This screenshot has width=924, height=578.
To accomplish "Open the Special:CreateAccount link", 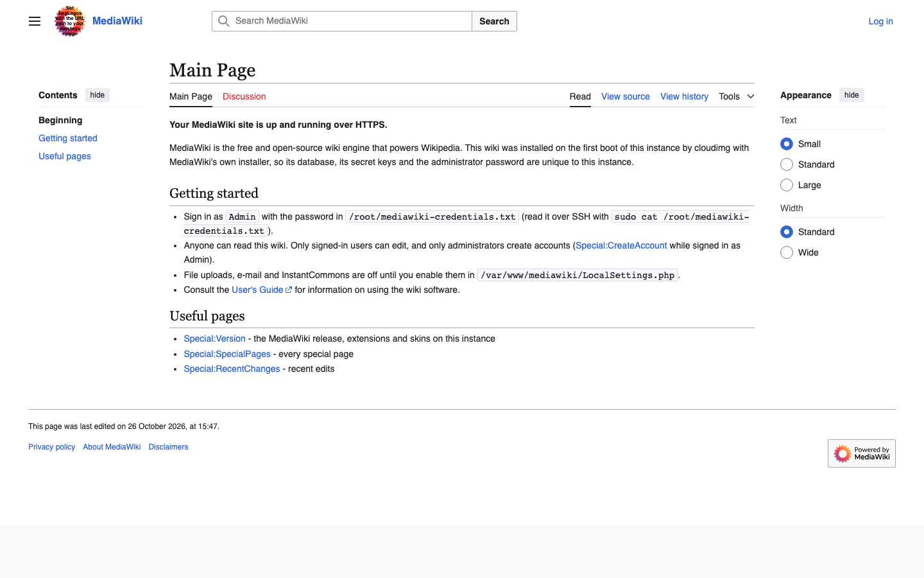I will [621, 245].
